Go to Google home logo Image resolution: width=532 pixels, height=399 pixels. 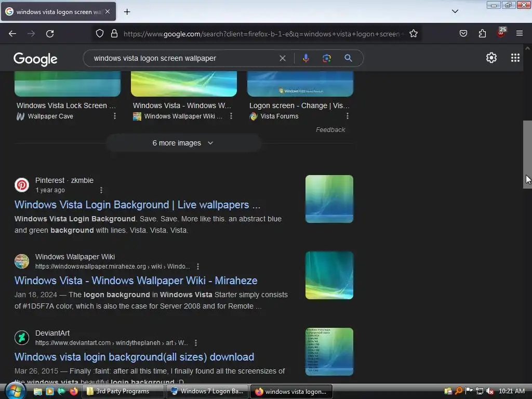point(35,59)
